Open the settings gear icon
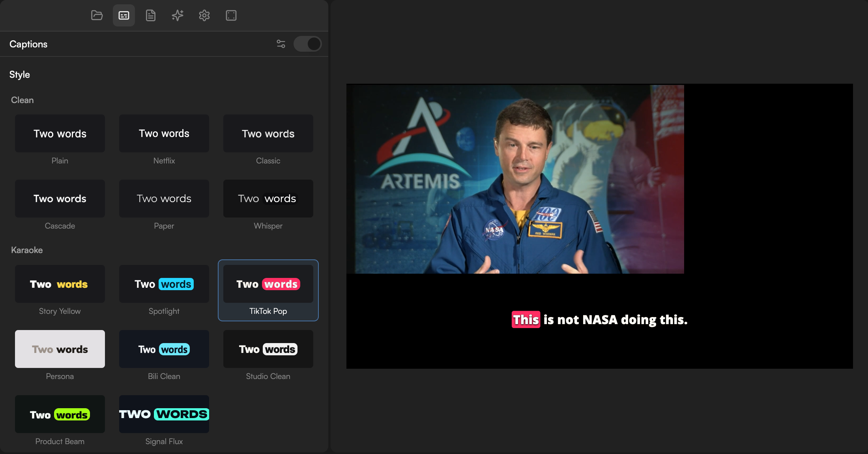The height and width of the screenshot is (454, 868). [204, 15]
